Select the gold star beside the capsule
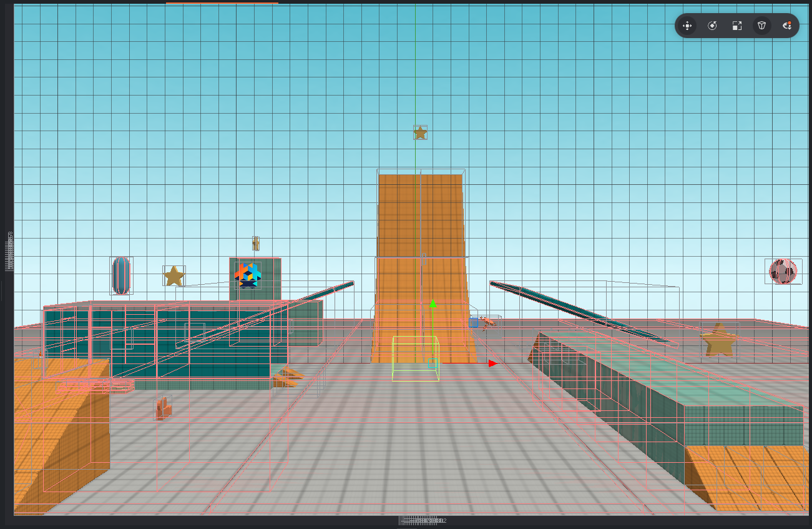The height and width of the screenshot is (529, 812). click(174, 275)
